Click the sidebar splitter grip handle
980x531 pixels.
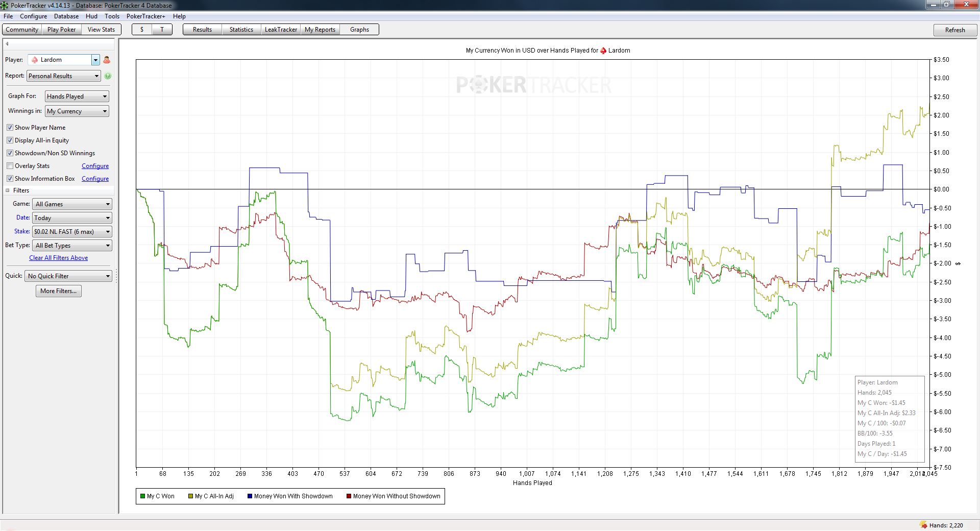coord(117,276)
